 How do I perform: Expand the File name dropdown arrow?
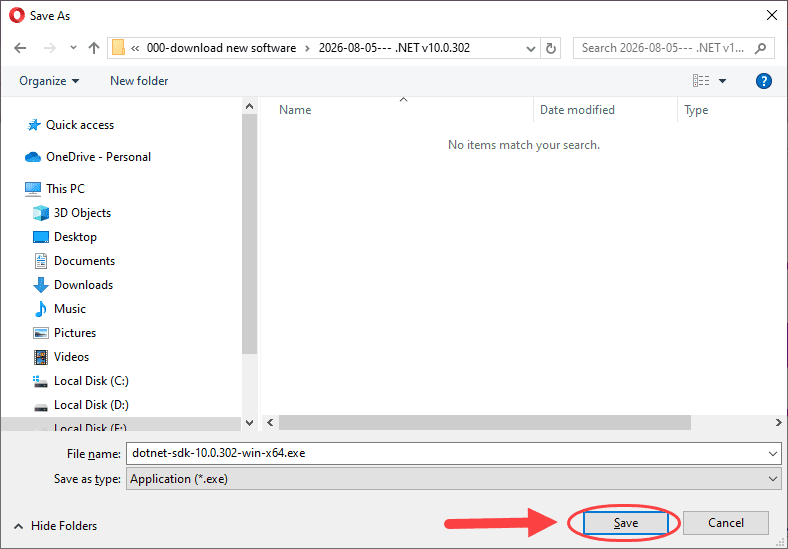point(773,454)
